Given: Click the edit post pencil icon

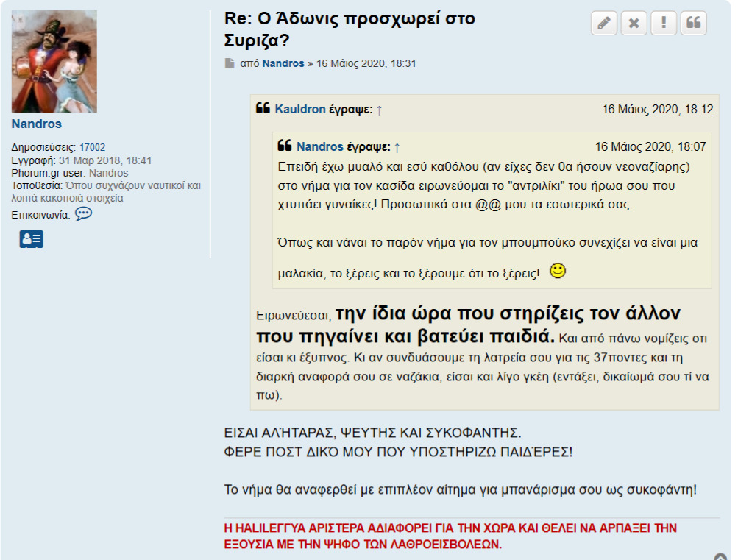Looking at the screenshot, I should pyautogui.click(x=604, y=23).
